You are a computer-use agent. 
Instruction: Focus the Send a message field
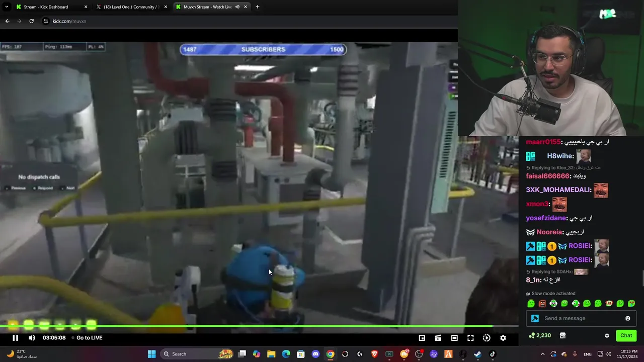pyautogui.click(x=581, y=318)
